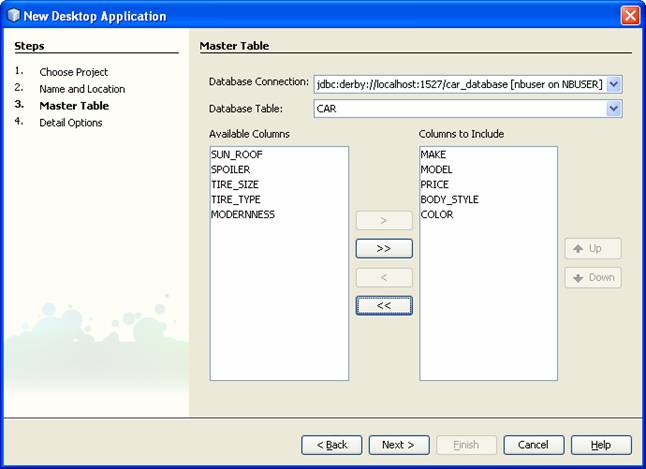The image size is (646, 469).
Task: Expand the Database Table dropdown
Action: click(x=614, y=108)
